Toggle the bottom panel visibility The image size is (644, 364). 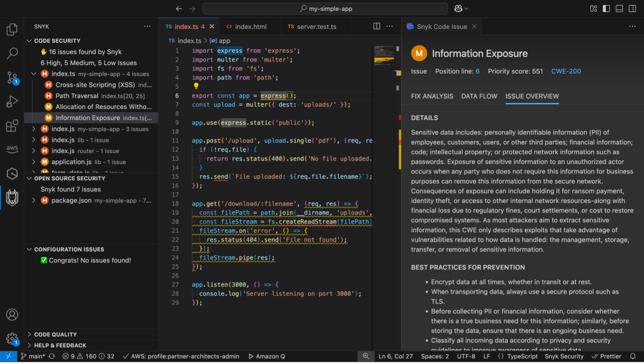point(619,8)
